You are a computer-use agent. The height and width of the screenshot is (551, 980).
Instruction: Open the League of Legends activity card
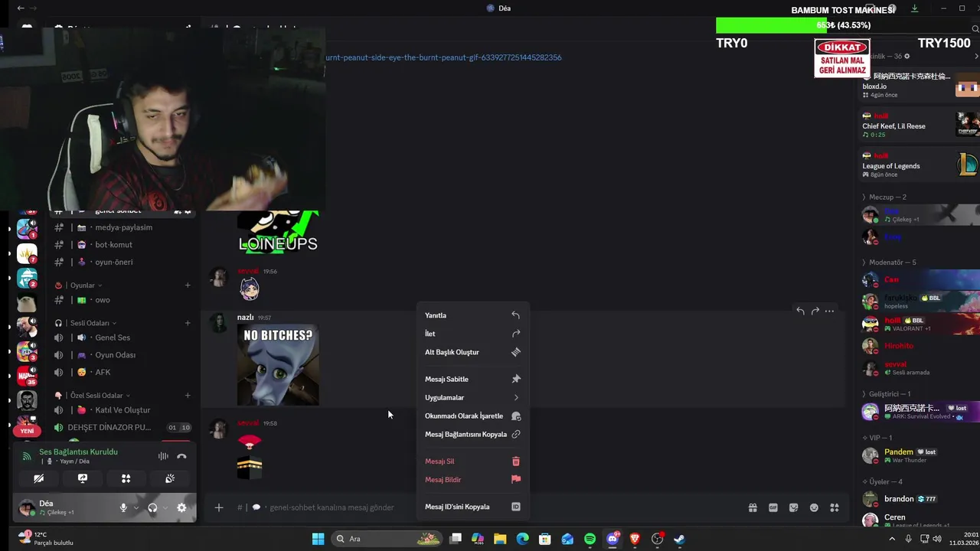920,165
